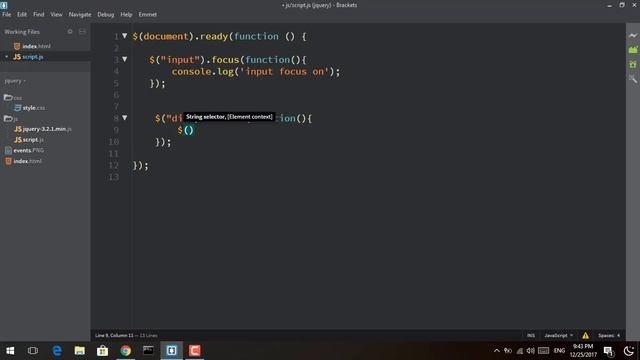This screenshot has width=640, height=360.
Task: Click the green update gift icon
Action: (x=633, y=64)
